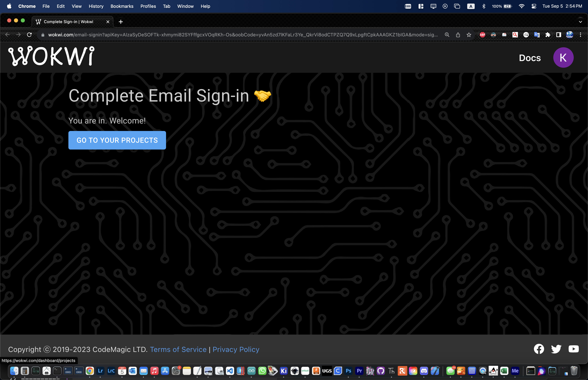Open the user avatar K menu
The height and width of the screenshot is (380, 588).
click(563, 58)
